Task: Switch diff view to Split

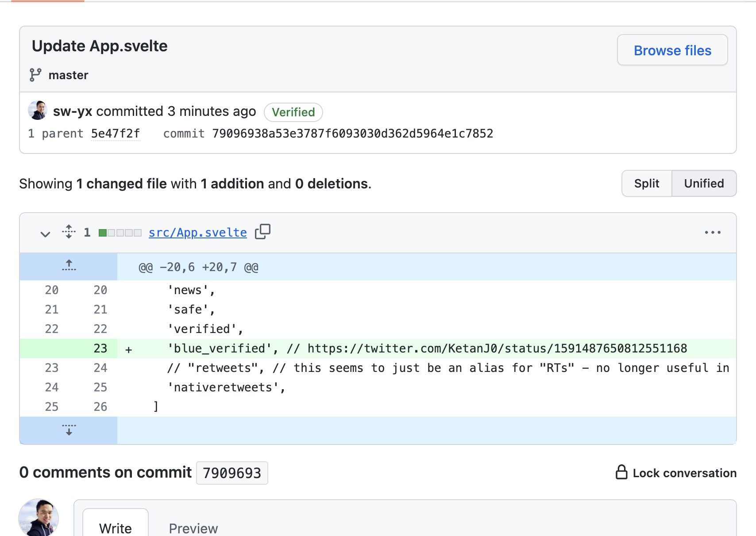Action: 647,183
